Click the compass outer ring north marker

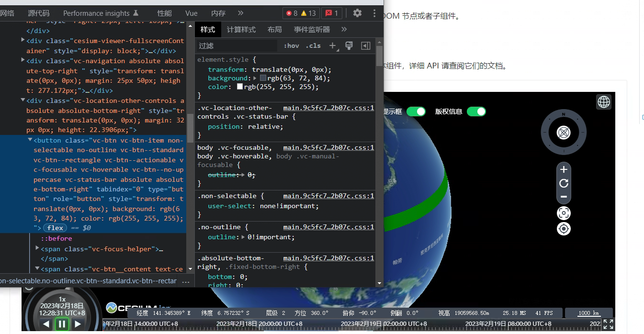pos(564,114)
